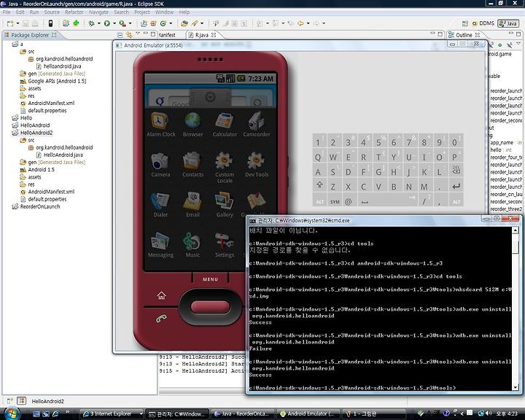Open the Navigate menu

click(x=98, y=12)
